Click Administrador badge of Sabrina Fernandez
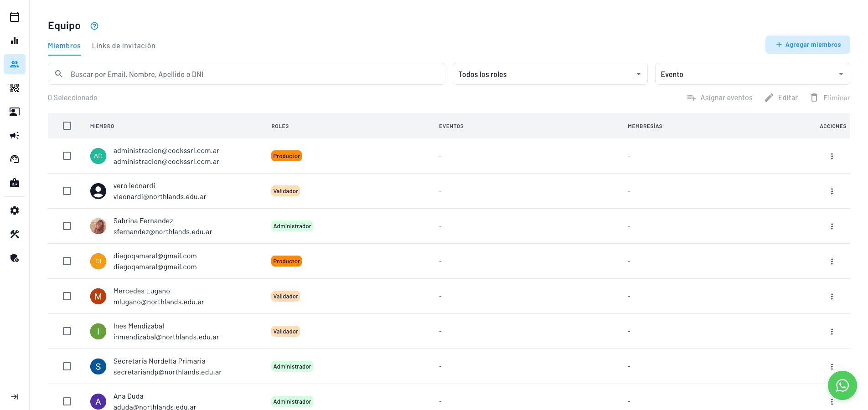 pos(292,226)
